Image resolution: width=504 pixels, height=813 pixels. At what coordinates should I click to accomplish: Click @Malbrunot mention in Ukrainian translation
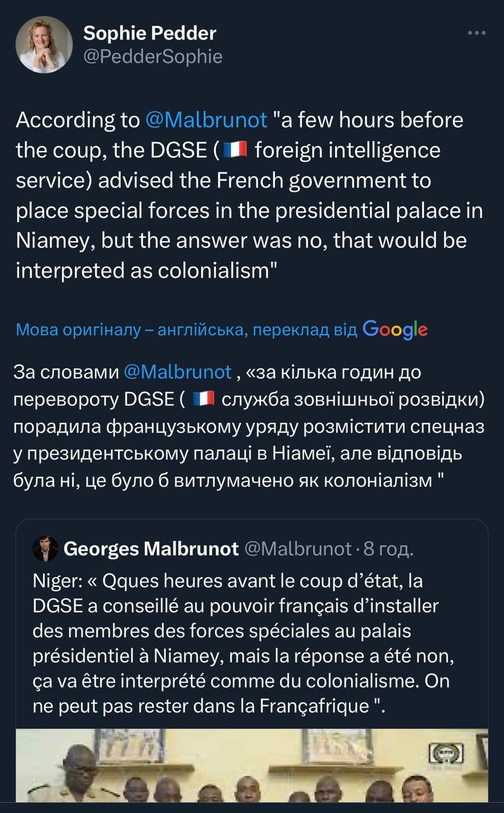tap(178, 372)
